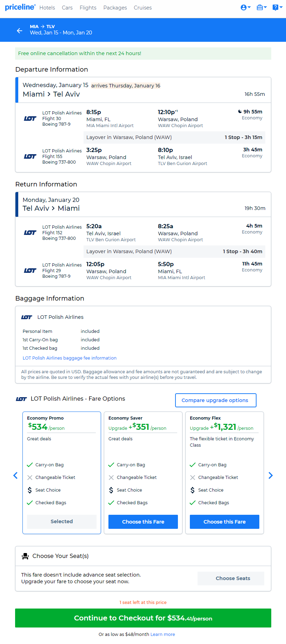Continue to Checkout for $534.41 per person
The height and width of the screenshot is (644, 286).
(x=143, y=618)
